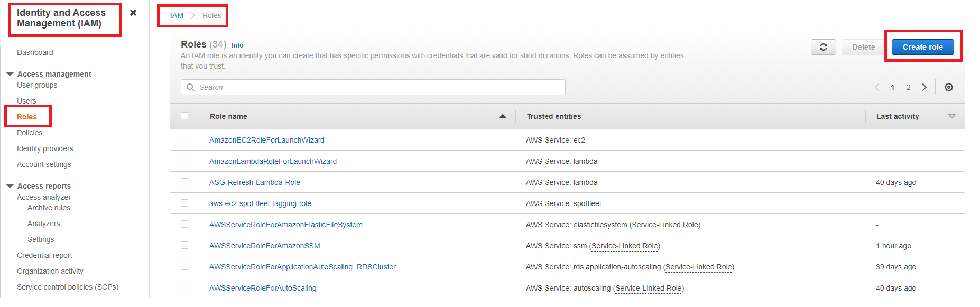Open AWSServiceRoleForAmazonElasticFileSystem role

click(x=286, y=225)
